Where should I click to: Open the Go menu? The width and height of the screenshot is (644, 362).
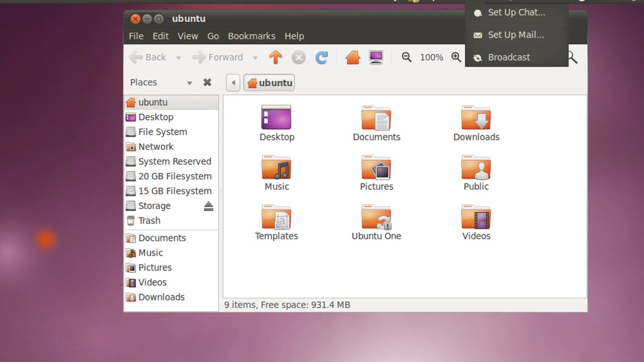point(213,36)
